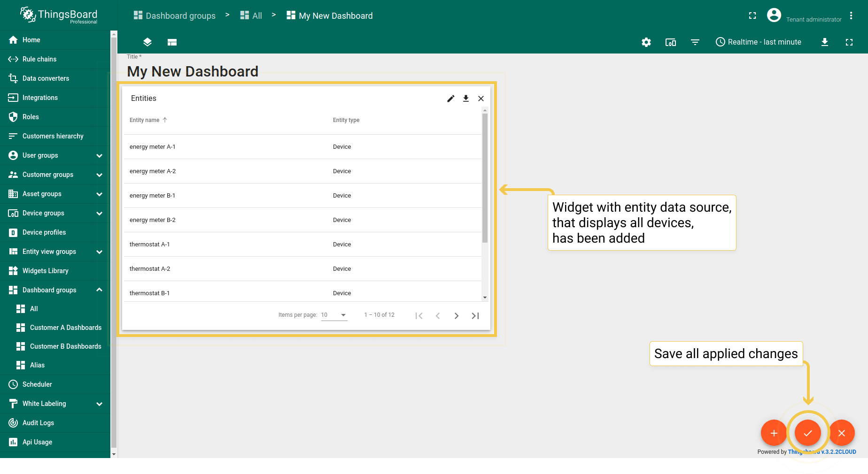Screen dimensions: 868x474
Task: Click the sidebar scrollbar
Action: [114, 242]
